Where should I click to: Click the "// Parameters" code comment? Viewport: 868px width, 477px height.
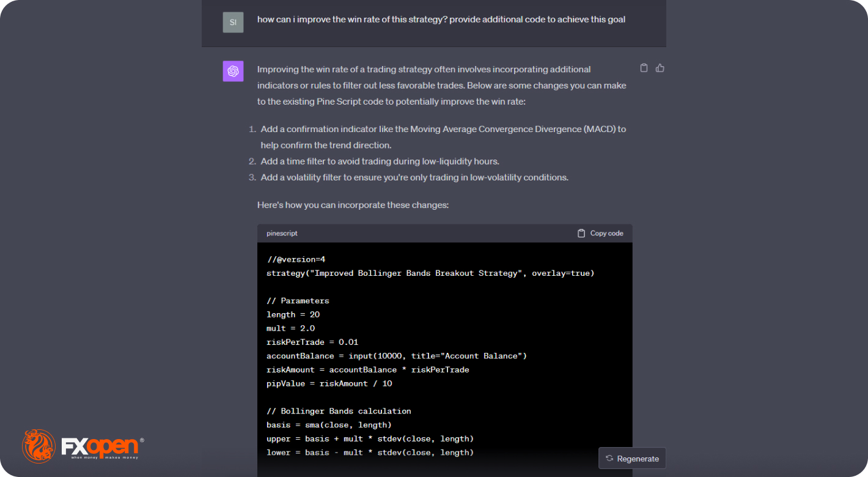(x=298, y=301)
